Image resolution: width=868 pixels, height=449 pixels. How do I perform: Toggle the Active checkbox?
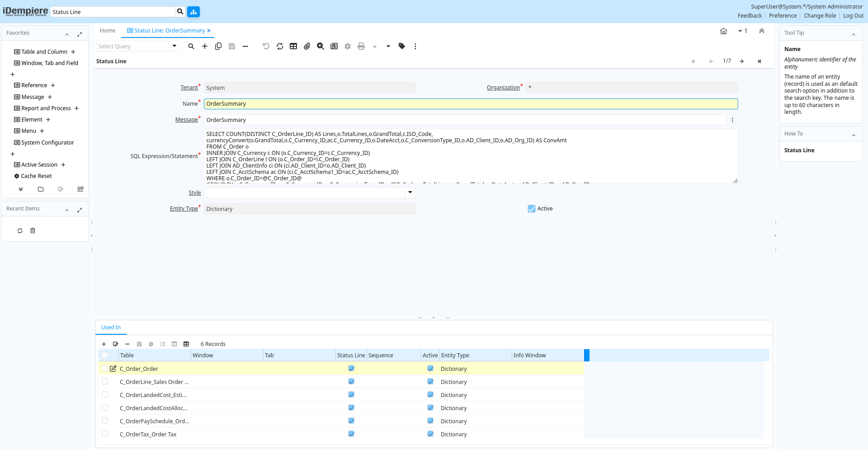[x=532, y=209]
